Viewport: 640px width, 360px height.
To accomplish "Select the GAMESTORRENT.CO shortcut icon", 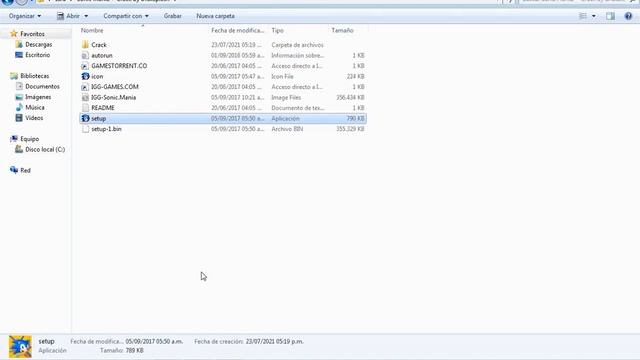I will coord(85,66).
